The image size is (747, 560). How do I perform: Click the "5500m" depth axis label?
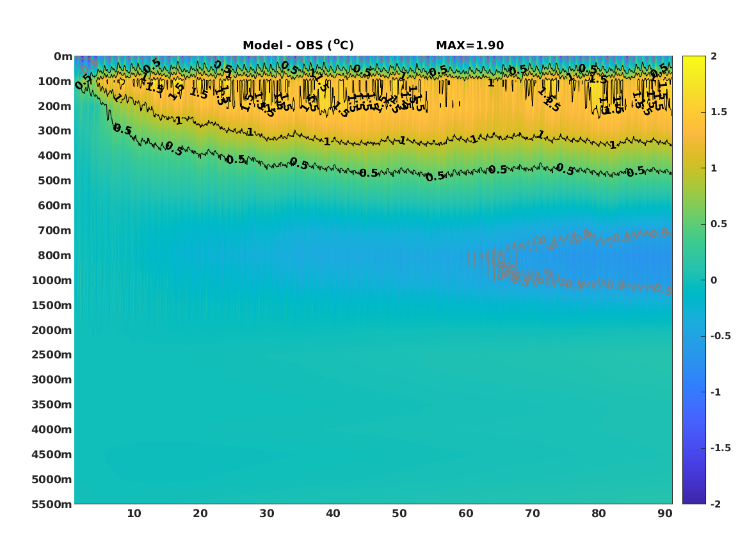(52, 504)
